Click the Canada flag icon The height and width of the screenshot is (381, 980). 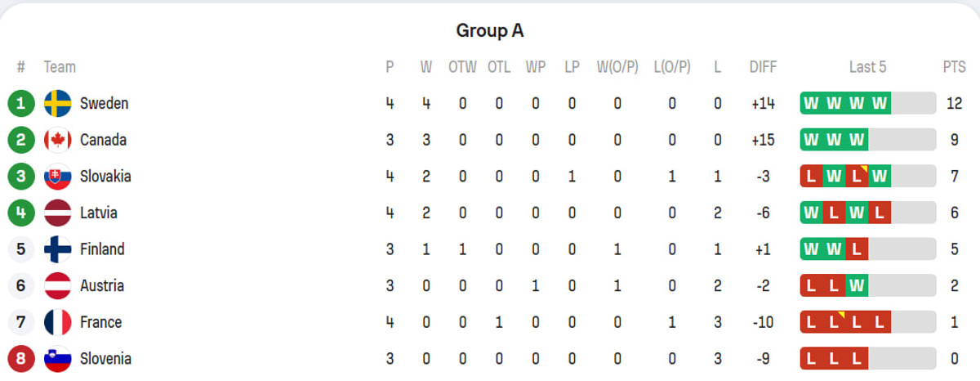coord(58,140)
